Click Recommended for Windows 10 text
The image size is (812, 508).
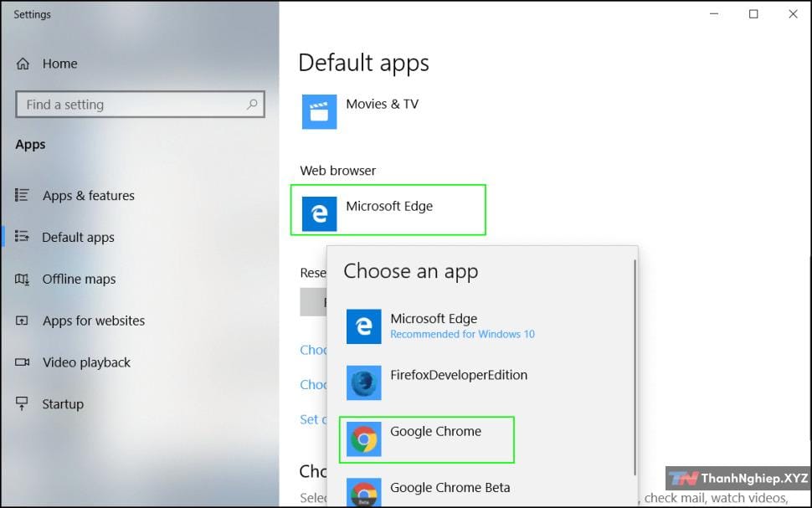pos(462,334)
